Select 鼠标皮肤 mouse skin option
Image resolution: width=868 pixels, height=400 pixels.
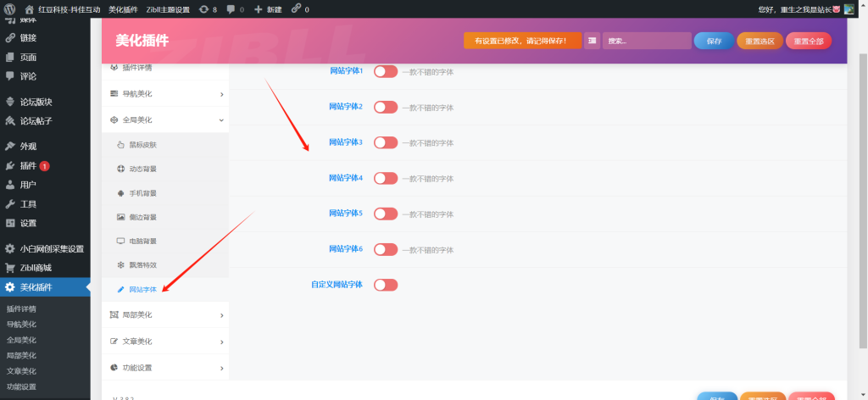[x=142, y=145]
